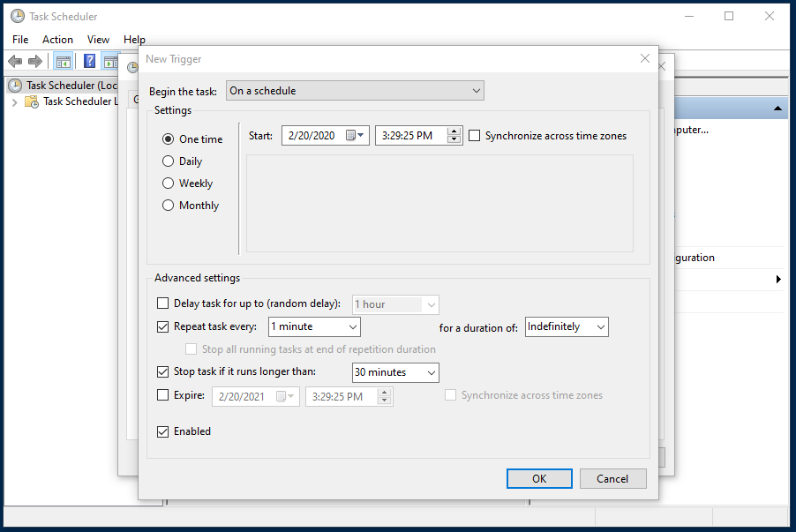Click the Back arrow toolbar icon
Image resolution: width=796 pixels, height=532 pixels.
pos(15,62)
